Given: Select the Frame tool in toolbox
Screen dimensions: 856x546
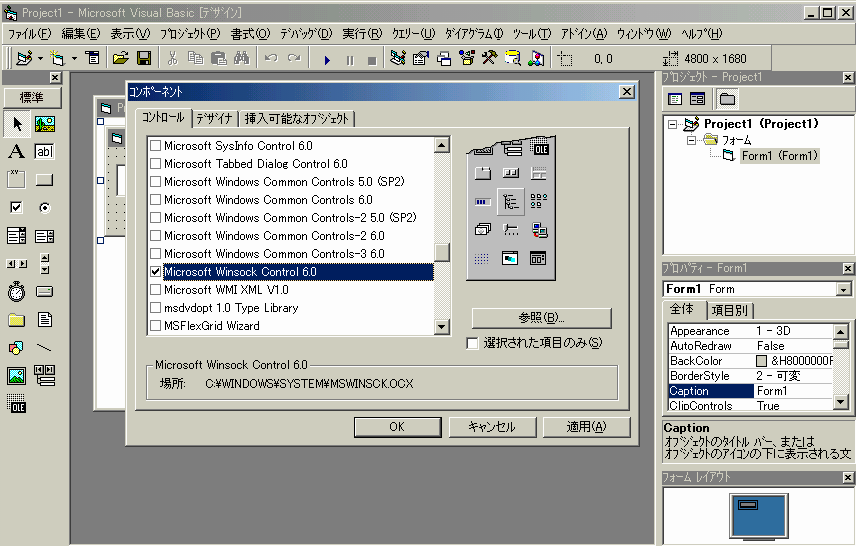Looking at the screenshot, I should point(16,179).
